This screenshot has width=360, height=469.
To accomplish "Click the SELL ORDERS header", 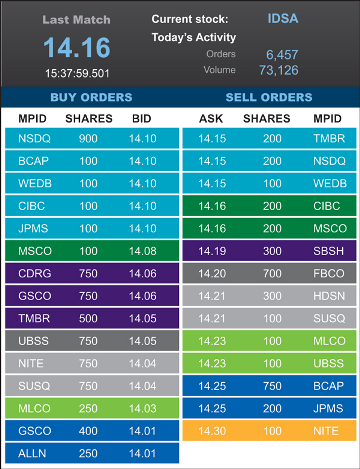I will (x=269, y=97).
